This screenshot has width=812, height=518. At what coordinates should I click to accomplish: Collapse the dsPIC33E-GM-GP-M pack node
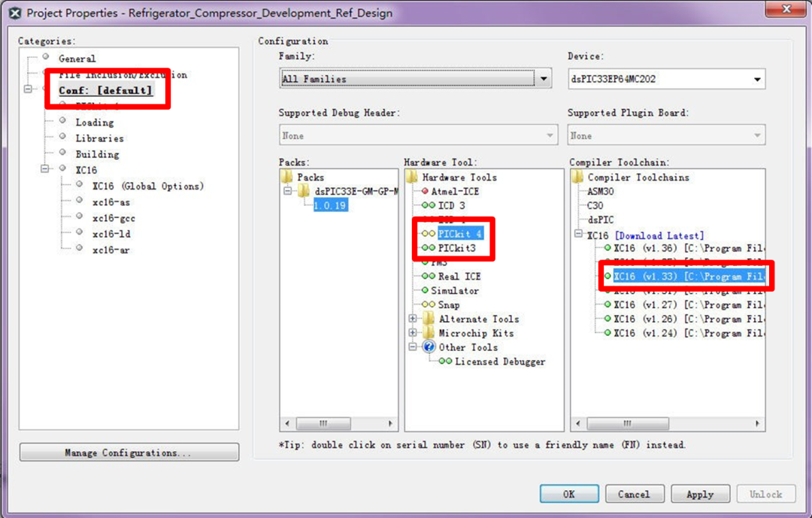(x=288, y=191)
